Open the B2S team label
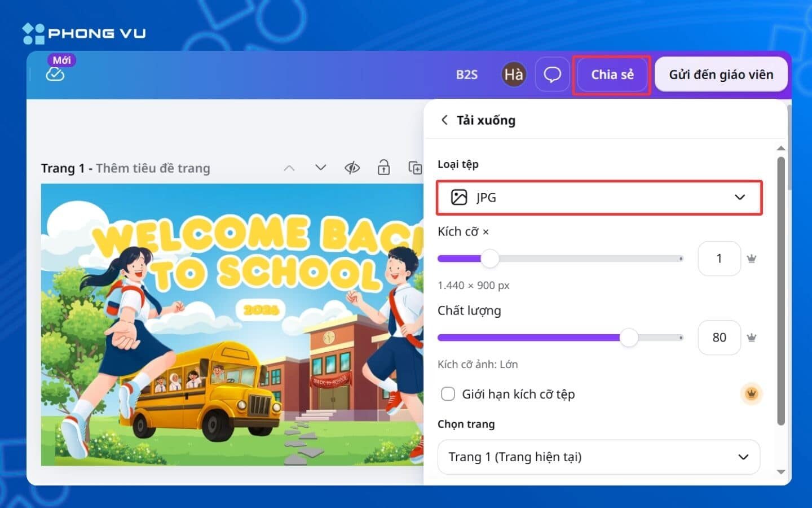Screen dimensions: 812x508 (x=466, y=75)
